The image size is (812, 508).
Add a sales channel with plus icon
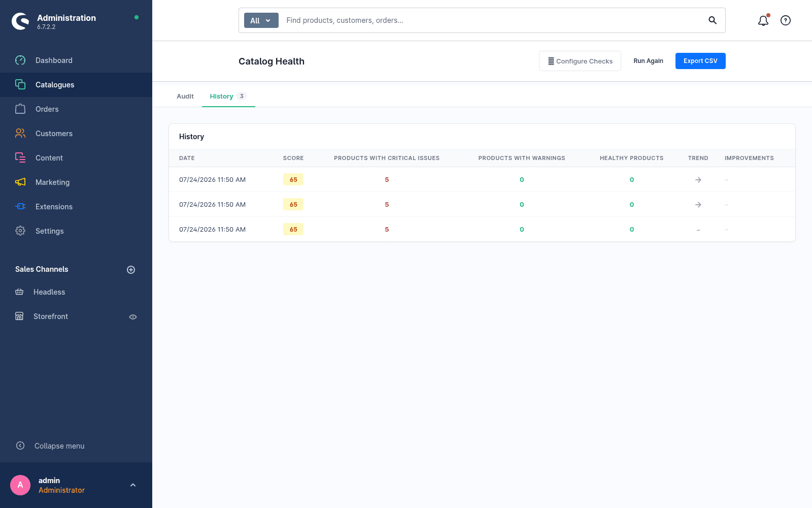131,270
